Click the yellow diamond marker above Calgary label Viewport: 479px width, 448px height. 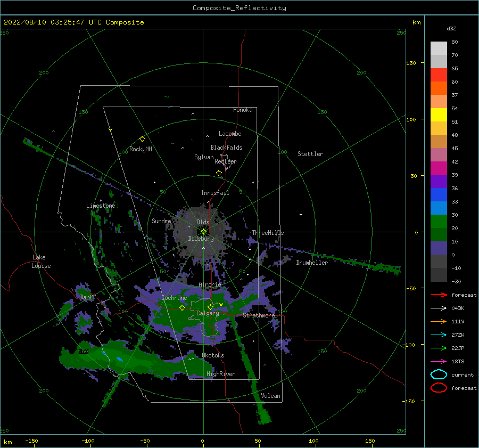pyautogui.click(x=210, y=307)
